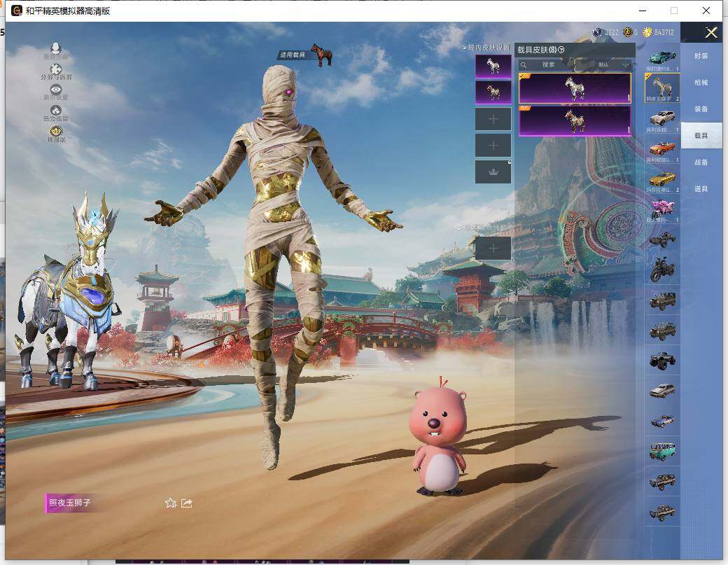Viewport: 728px width, 565px height.
Task: Select the monster truck vehicle
Action: click(662, 361)
